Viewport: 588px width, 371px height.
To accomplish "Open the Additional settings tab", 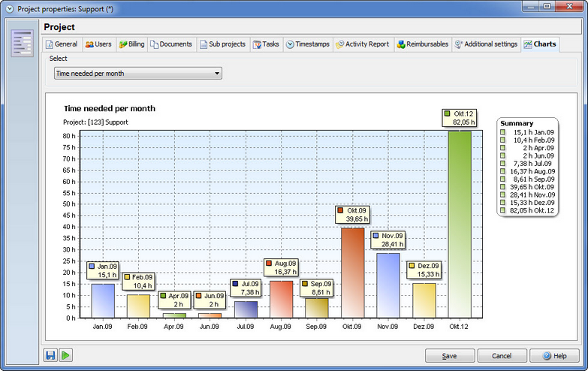I will (x=486, y=44).
